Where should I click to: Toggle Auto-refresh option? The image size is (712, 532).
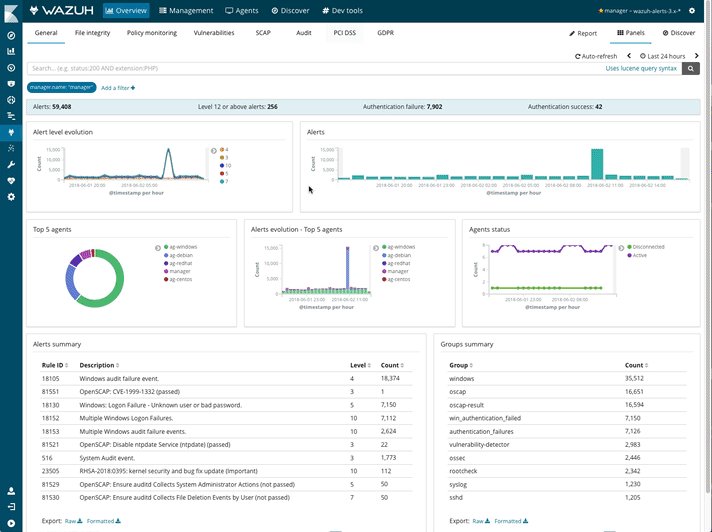[x=596, y=56]
